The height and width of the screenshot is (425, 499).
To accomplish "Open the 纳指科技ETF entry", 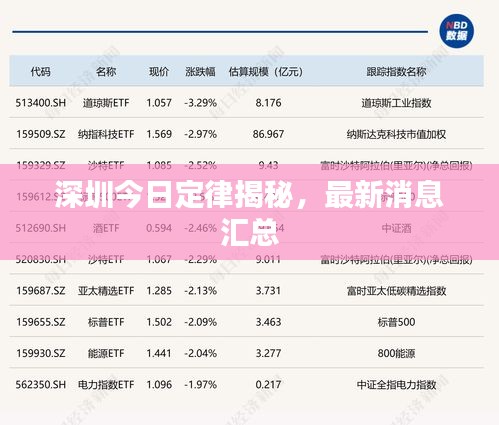I will click(x=106, y=134).
